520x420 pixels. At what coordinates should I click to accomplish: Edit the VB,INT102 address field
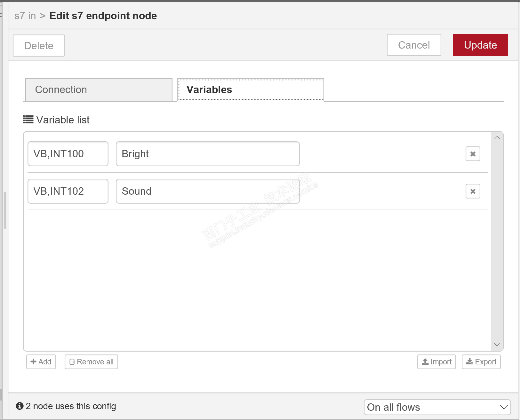click(68, 191)
